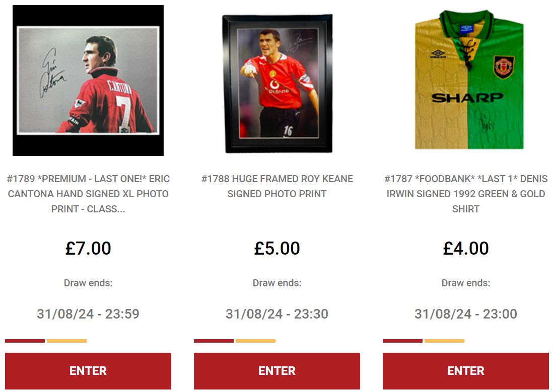
Task: Click the #1787 Denis Irwin signed shirt title
Action: point(466,194)
